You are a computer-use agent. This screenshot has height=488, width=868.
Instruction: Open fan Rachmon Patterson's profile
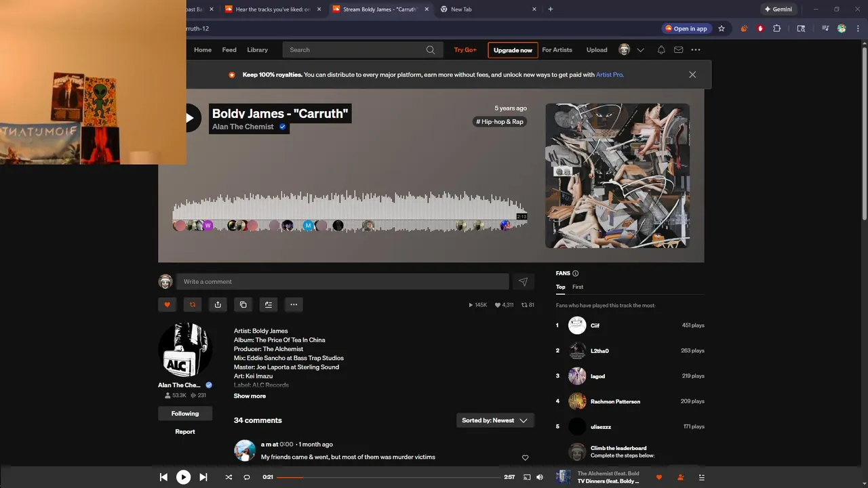tap(615, 401)
